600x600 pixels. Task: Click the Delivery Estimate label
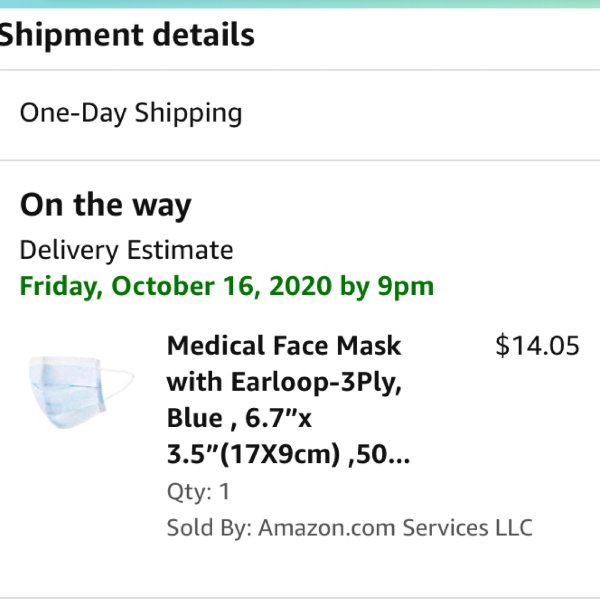(126, 250)
